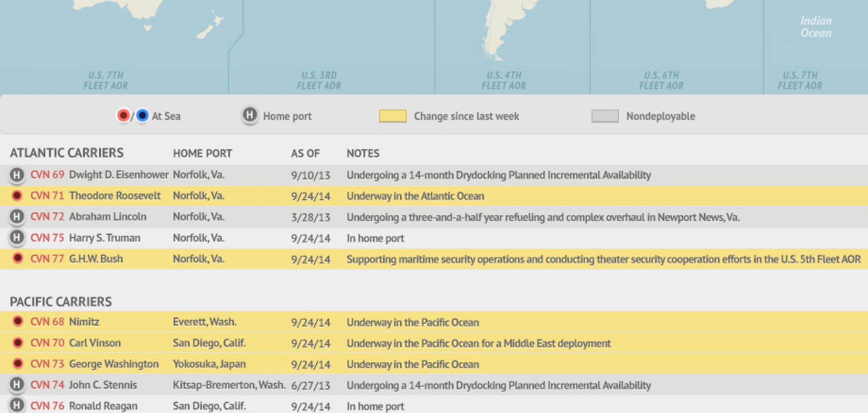The image size is (868, 413).
Task: Click the ATLANTIC CARRIERS heading
Action: click(x=67, y=153)
